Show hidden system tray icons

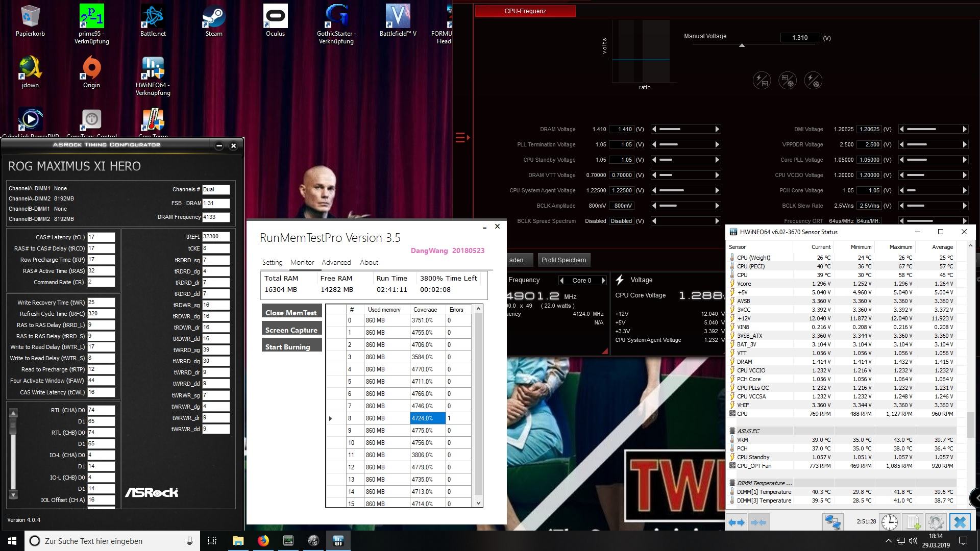pyautogui.click(x=888, y=541)
